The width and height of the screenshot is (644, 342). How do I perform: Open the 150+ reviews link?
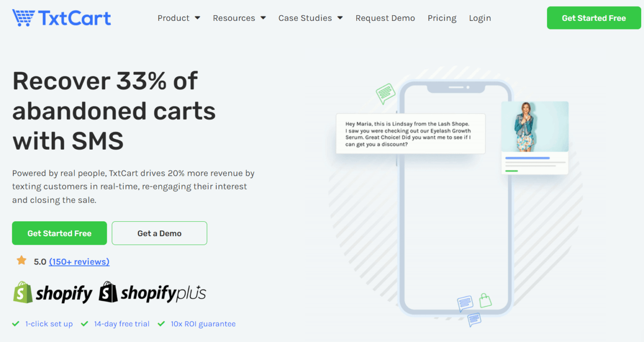click(79, 261)
